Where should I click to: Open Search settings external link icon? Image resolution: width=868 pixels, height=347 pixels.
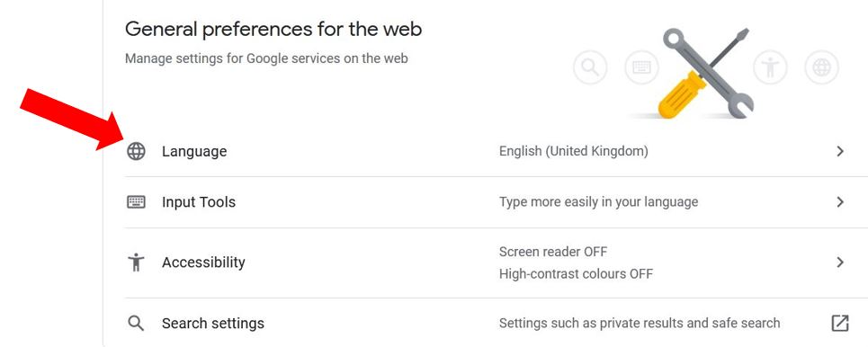(x=840, y=324)
